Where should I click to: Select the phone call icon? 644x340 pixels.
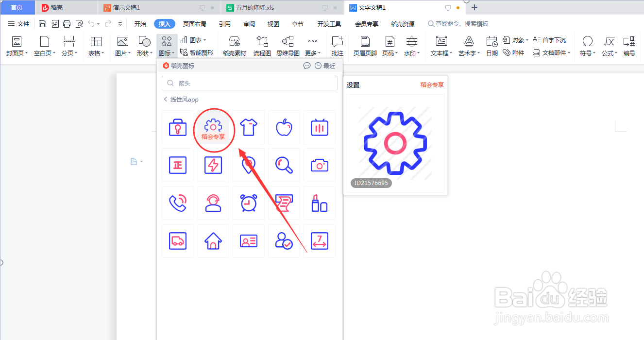(x=177, y=203)
